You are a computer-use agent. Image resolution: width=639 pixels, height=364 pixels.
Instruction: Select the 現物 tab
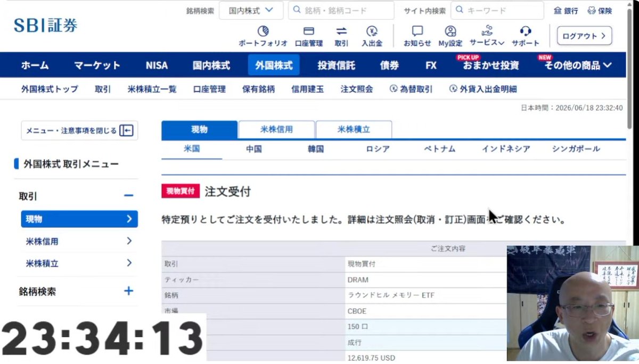tap(199, 129)
